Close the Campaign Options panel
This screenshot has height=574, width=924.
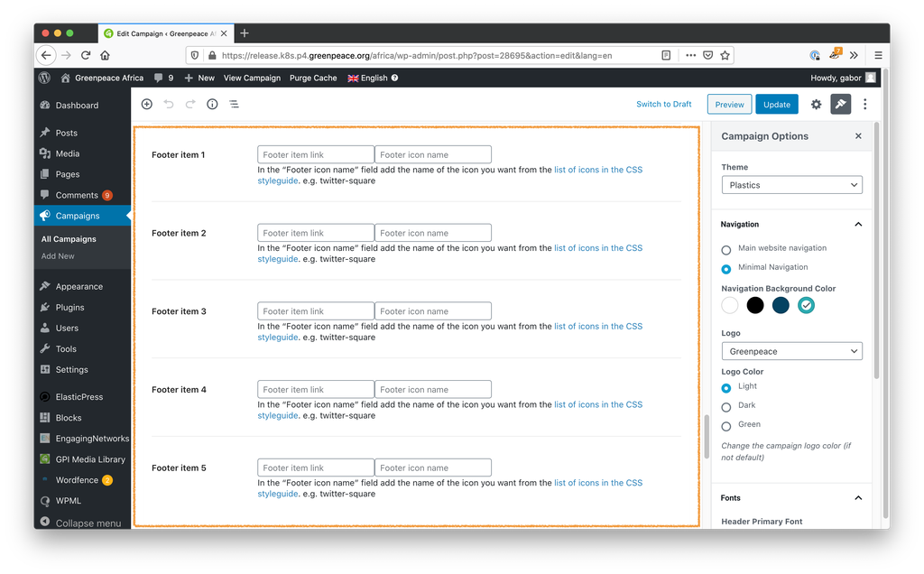point(859,136)
